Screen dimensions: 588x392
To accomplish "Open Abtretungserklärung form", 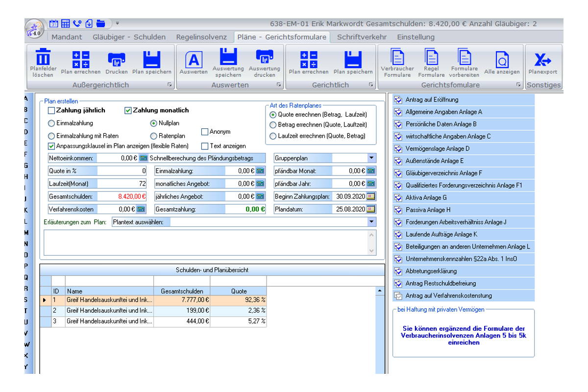I will (x=464, y=271).
